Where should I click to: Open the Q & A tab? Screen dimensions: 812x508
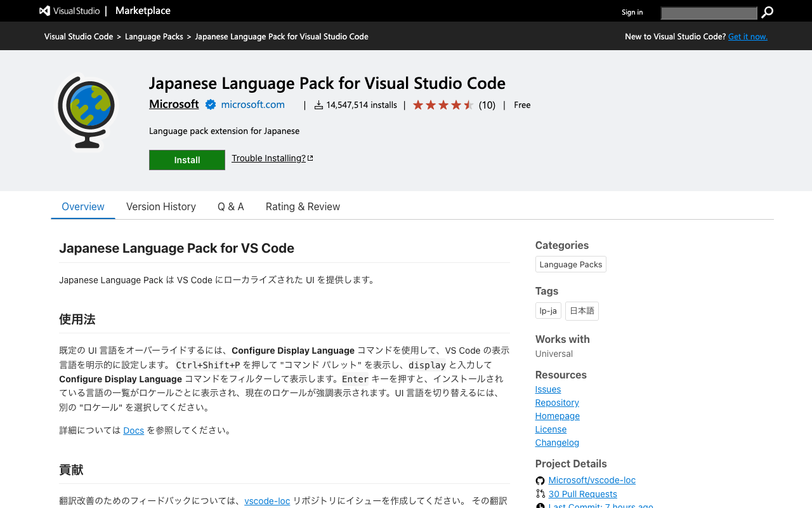coord(231,206)
